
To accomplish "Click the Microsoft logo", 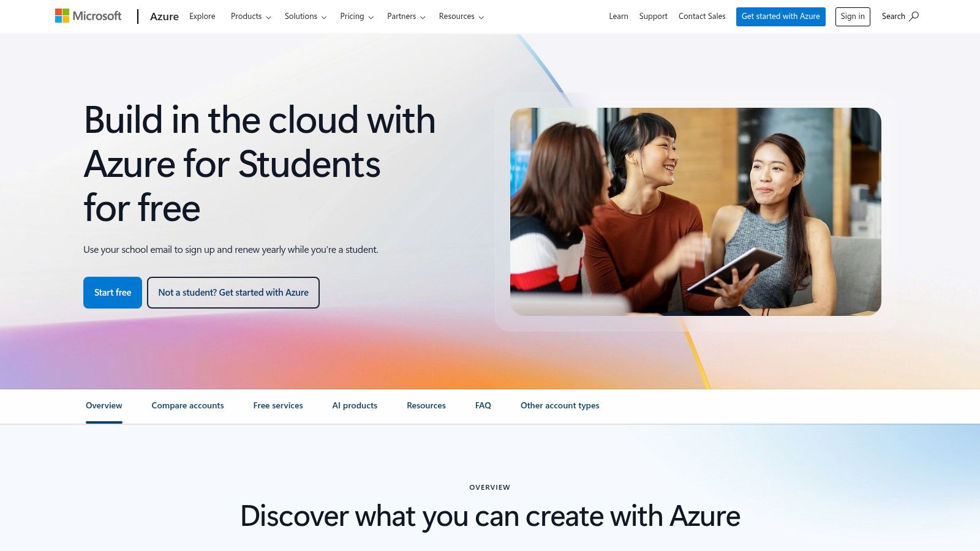I will 88,16.
